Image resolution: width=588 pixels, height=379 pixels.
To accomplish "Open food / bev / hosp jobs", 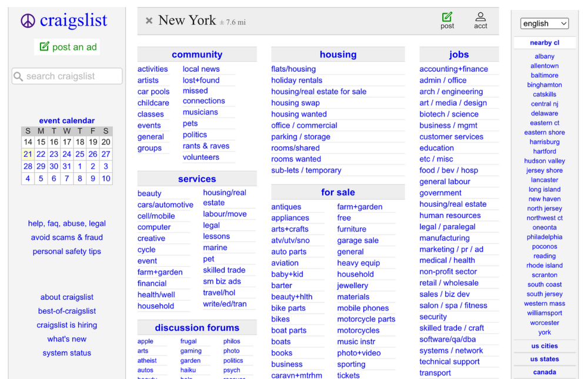I will (449, 170).
